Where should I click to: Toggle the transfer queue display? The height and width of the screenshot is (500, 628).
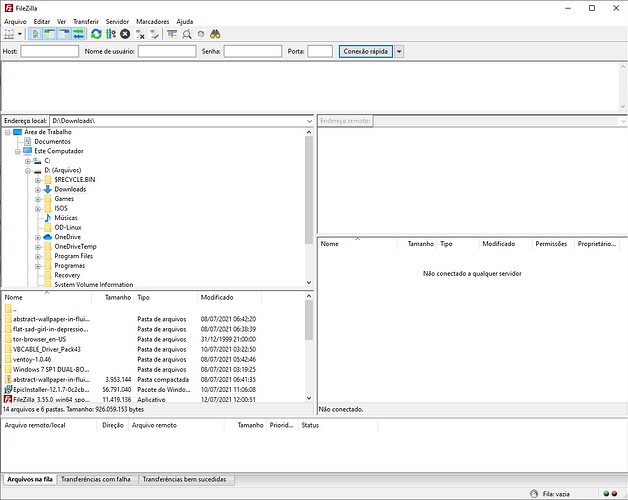(77, 34)
